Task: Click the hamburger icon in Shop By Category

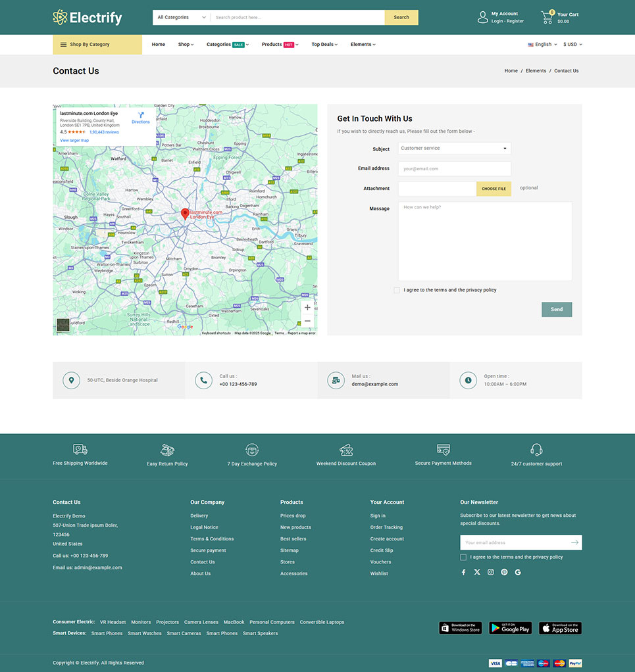Action: [x=63, y=45]
